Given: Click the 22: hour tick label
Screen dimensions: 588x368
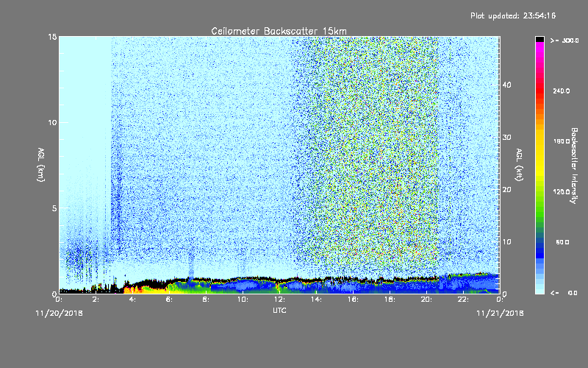Looking at the screenshot, I should point(463,300).
